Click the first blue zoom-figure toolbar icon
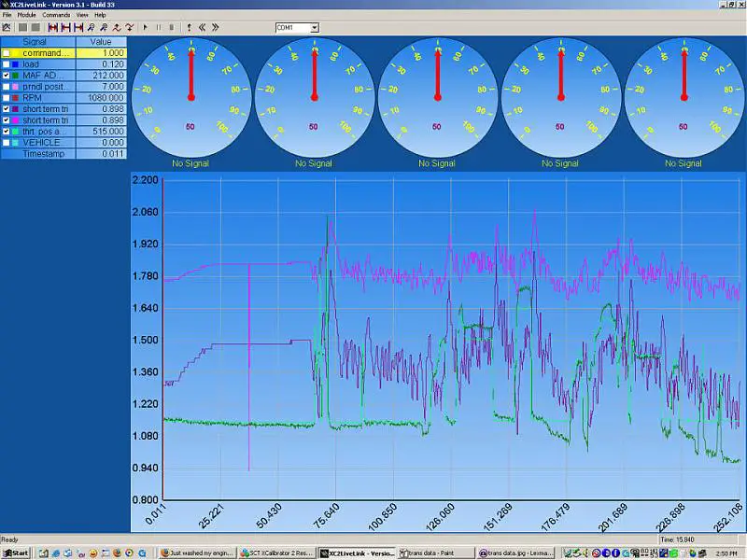The height and width of the screenshot is (560, 747). (91, 28)
